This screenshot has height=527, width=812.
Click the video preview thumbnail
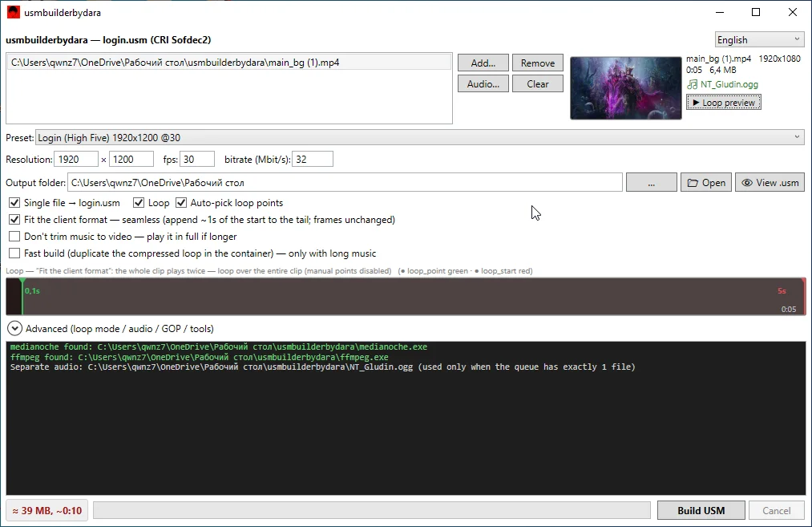click(x=625, y=88)
